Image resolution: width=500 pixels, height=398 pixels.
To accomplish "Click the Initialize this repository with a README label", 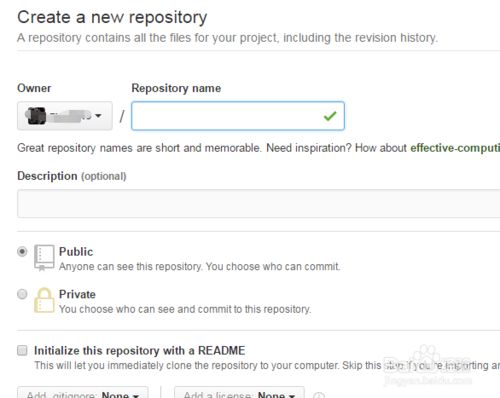I will [x=140, y=351].
